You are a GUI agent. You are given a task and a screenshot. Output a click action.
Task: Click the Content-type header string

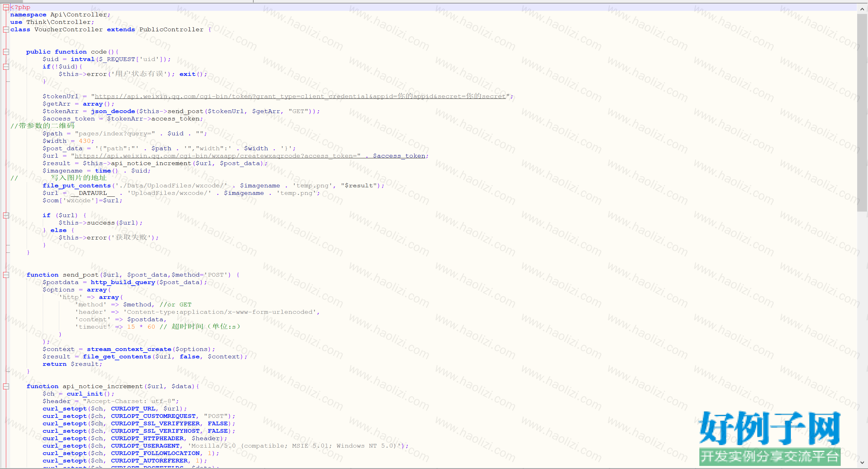(x=220, y=312)
